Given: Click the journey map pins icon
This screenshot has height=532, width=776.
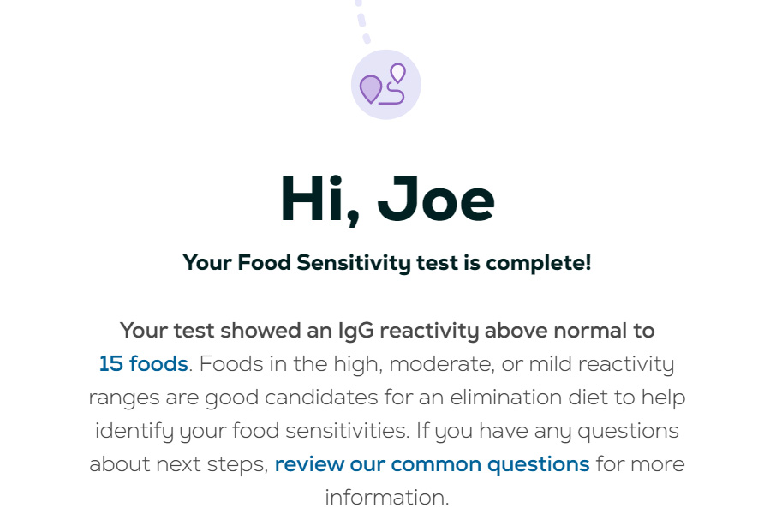Looking at the screenshot, I should 386,85.
